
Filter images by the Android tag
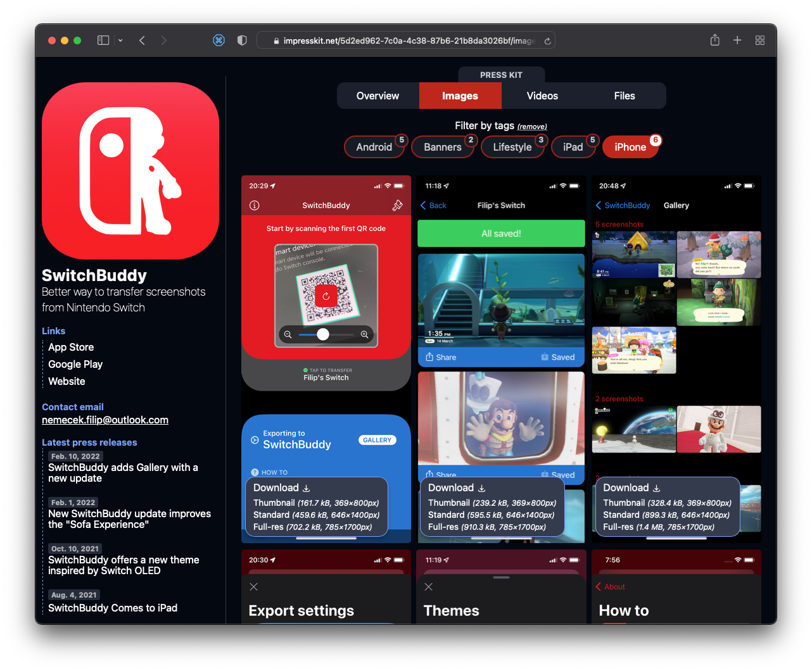[x=374, y=147]
